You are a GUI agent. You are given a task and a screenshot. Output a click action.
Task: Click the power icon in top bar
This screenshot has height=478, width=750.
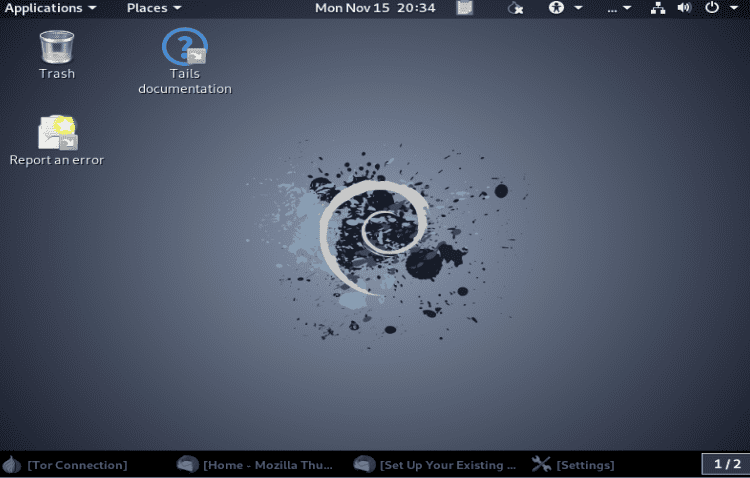point(712,8)
